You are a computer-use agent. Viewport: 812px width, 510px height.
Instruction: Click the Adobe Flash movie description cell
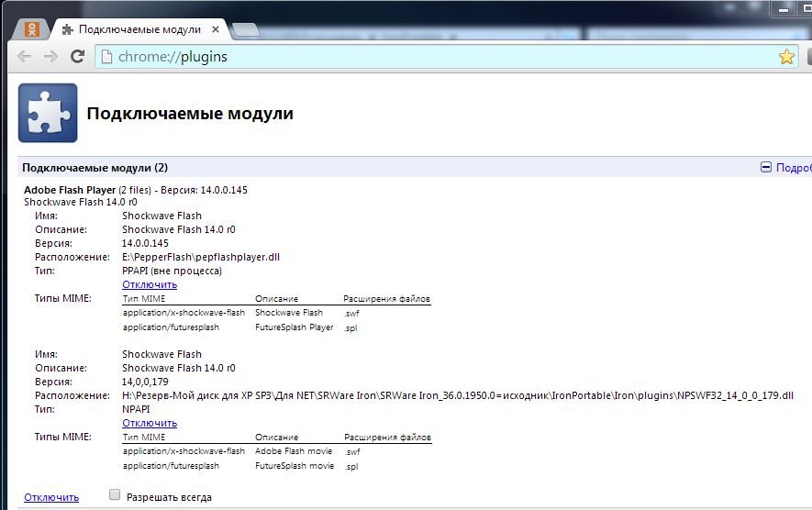point(294,451)
